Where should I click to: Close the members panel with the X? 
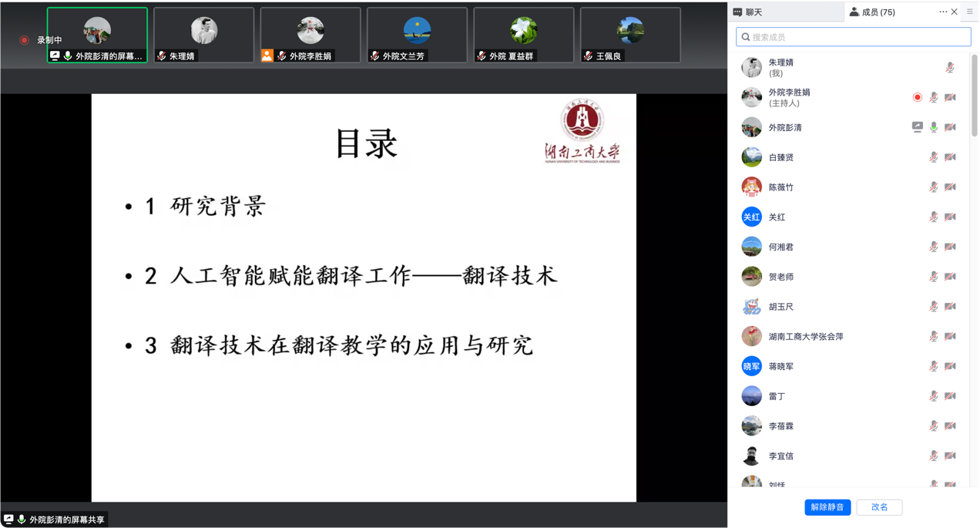[955, 12]
